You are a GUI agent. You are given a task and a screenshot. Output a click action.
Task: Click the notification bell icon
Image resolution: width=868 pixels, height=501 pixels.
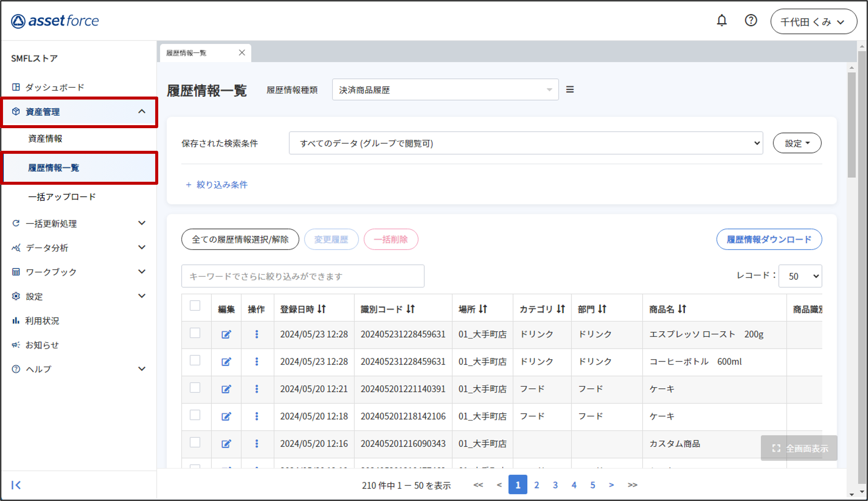tap(721, 21)
